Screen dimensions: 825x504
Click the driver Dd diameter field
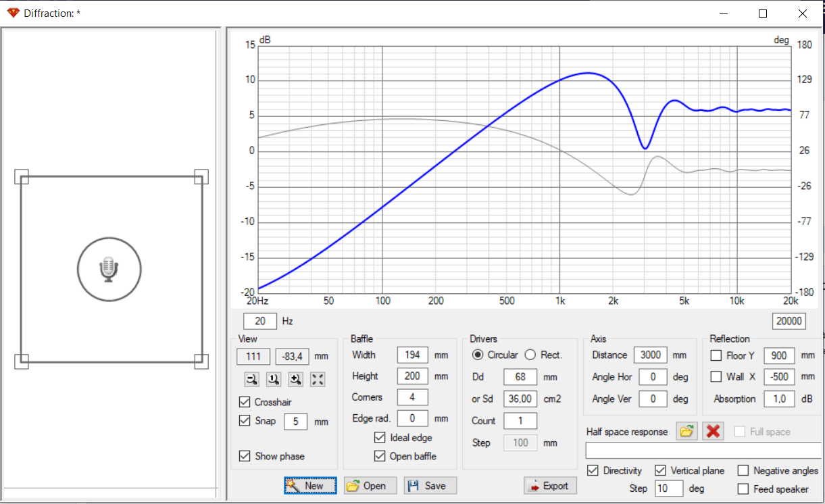[x=520, y=377]
